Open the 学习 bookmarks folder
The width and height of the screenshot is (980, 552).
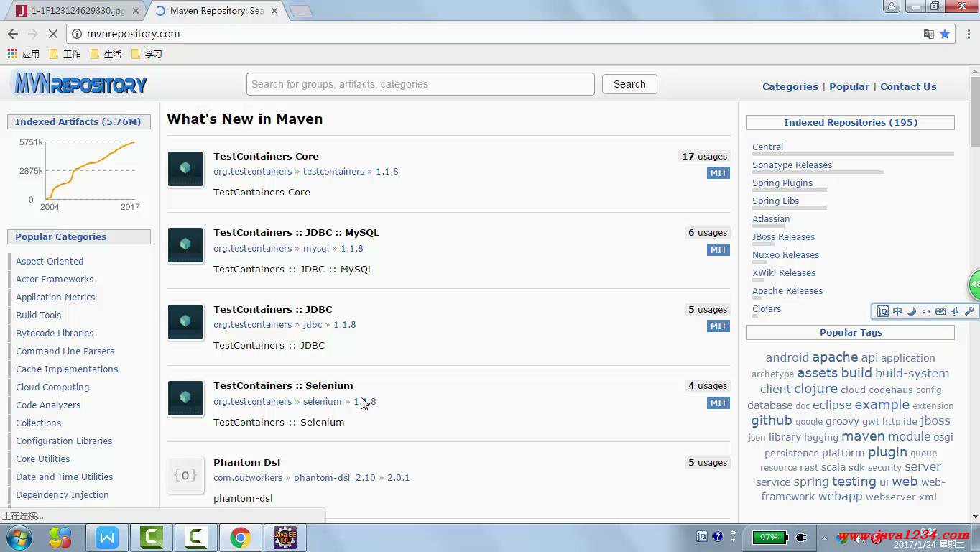tap(147, 54)
